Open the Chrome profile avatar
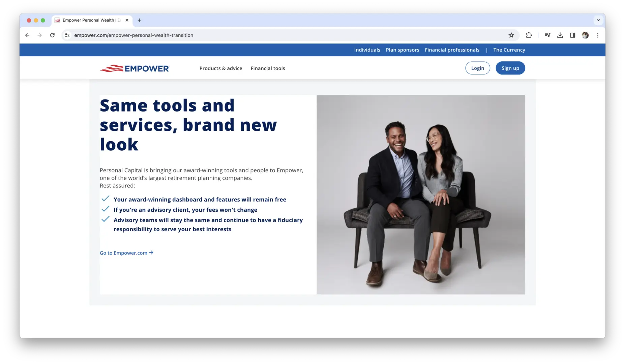The width and height of the screenshot is (625, 364). (585, 35)
